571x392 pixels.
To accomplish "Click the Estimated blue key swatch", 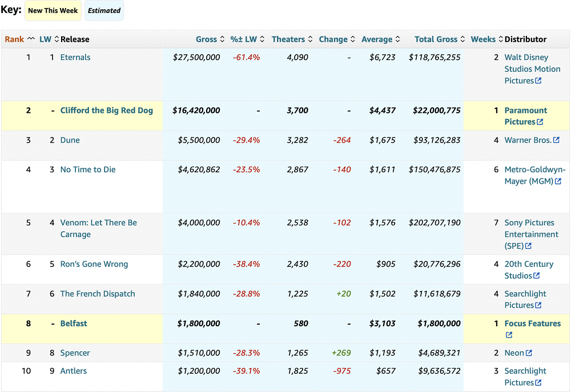I will (x=104, y=11).
